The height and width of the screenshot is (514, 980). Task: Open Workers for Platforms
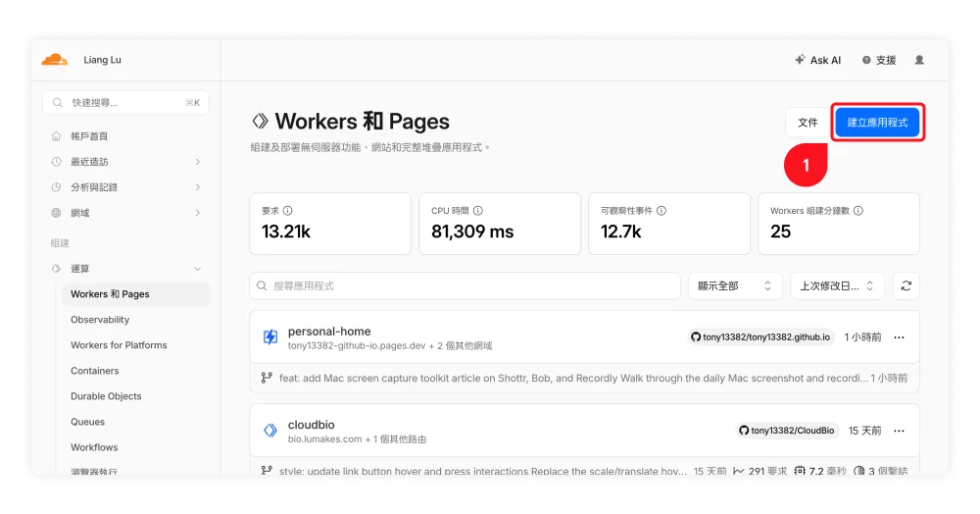[119, 345]
